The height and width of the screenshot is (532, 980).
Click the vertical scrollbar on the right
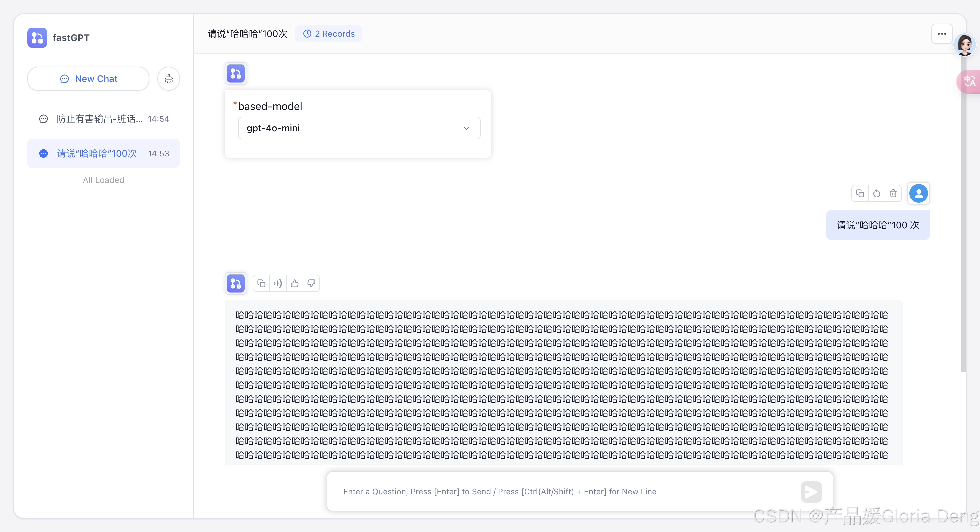pos(963,228)
